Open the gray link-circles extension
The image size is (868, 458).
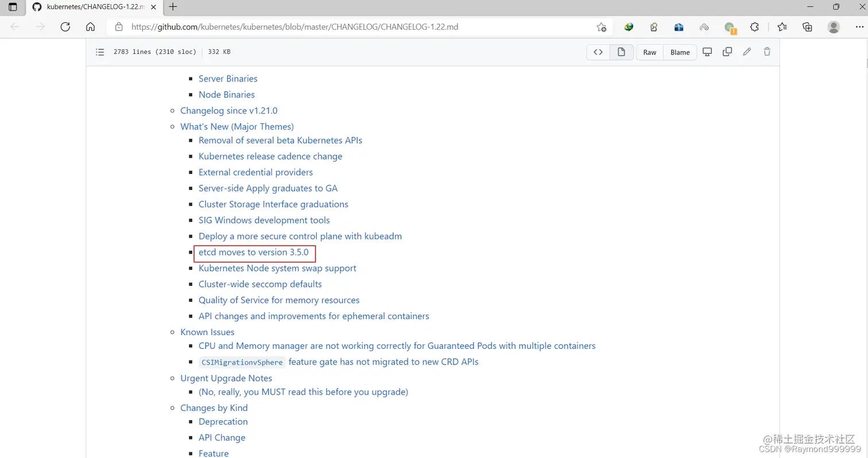point(704,26)
